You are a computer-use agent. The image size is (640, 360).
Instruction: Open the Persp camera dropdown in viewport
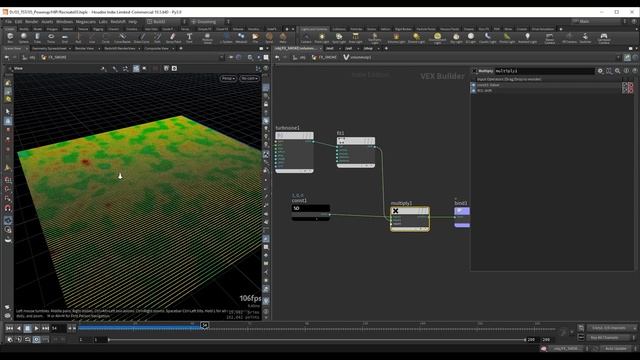(228, 78)
